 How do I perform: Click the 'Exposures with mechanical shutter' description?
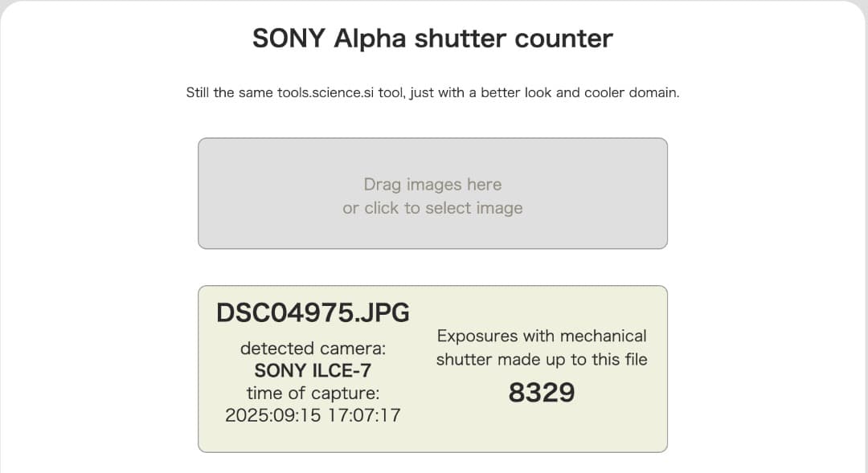(542, 347)
